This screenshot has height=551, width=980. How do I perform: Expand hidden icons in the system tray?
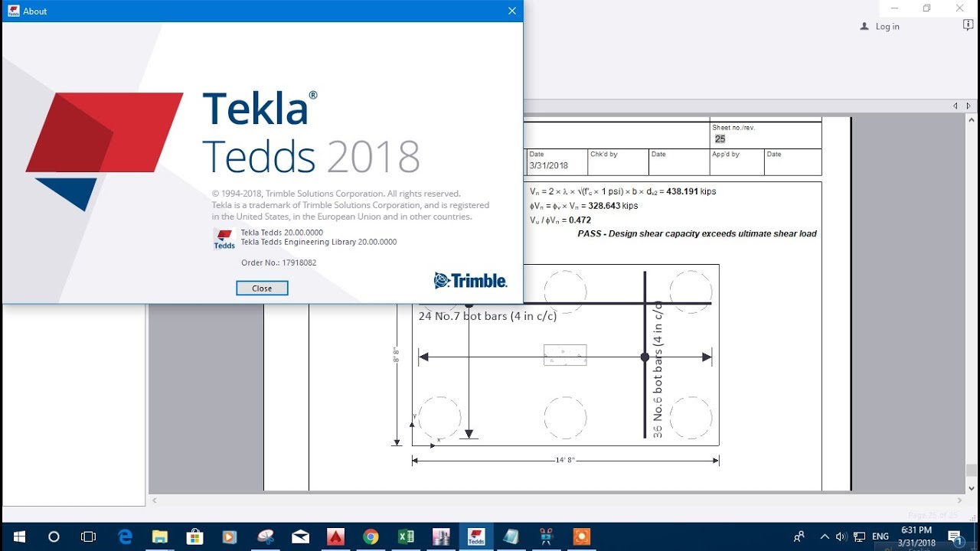[825, 536]
